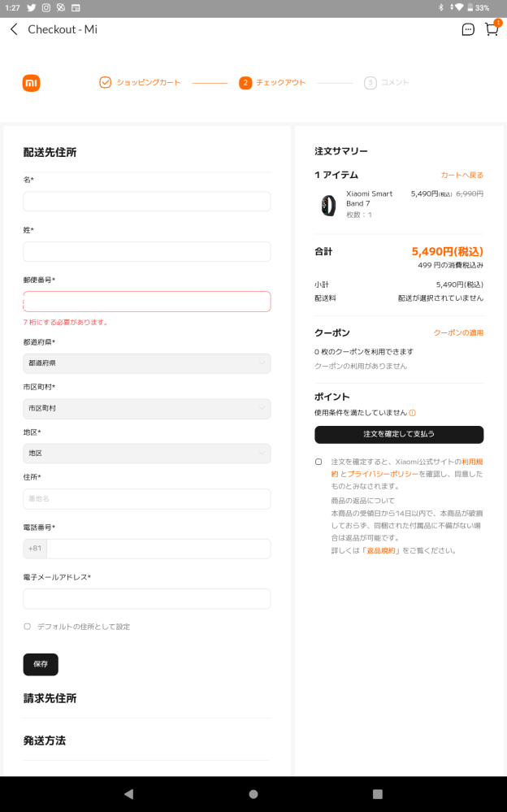The height and width of the screenshot is (812, 507).
Task: Click the カートへ戻る link
Action: 461,175
